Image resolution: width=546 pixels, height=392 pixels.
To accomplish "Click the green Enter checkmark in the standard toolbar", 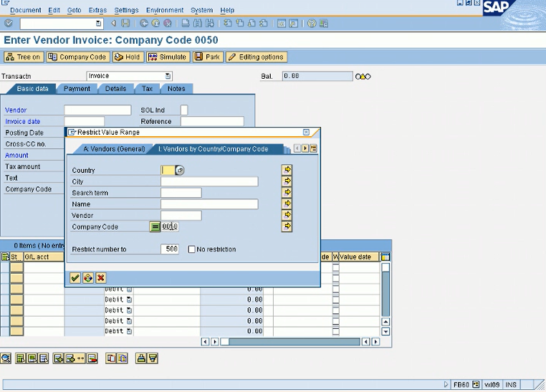I will point(9,24).
